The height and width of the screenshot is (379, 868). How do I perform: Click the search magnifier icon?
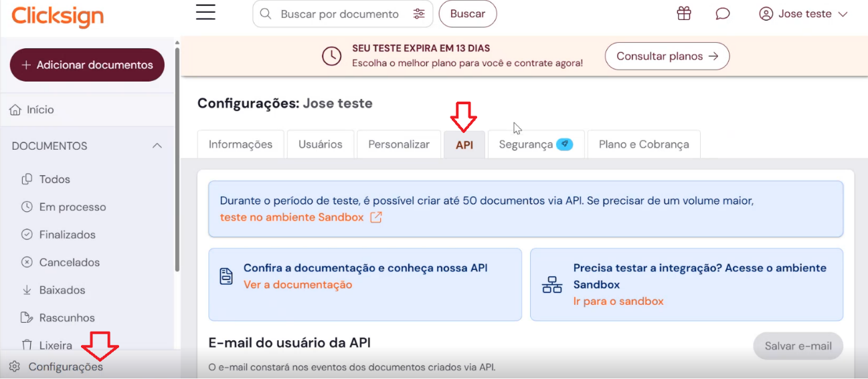(266, 14)
